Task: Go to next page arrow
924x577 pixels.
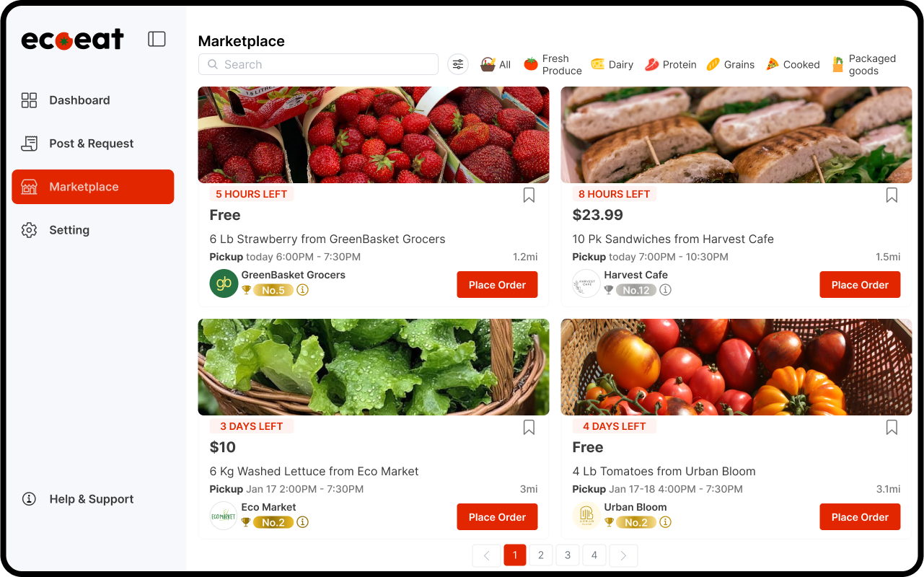Action: (623, 555)
